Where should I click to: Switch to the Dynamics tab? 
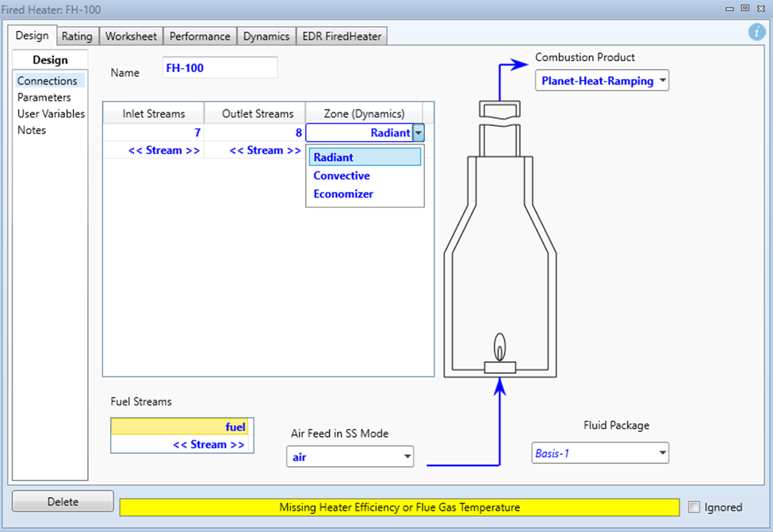click(x=266, y=36)
